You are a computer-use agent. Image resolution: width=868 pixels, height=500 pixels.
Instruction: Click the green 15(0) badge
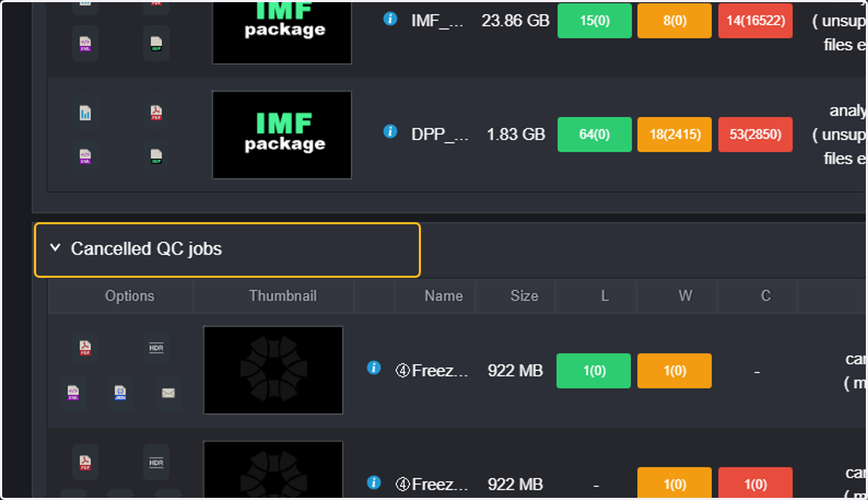595,21
